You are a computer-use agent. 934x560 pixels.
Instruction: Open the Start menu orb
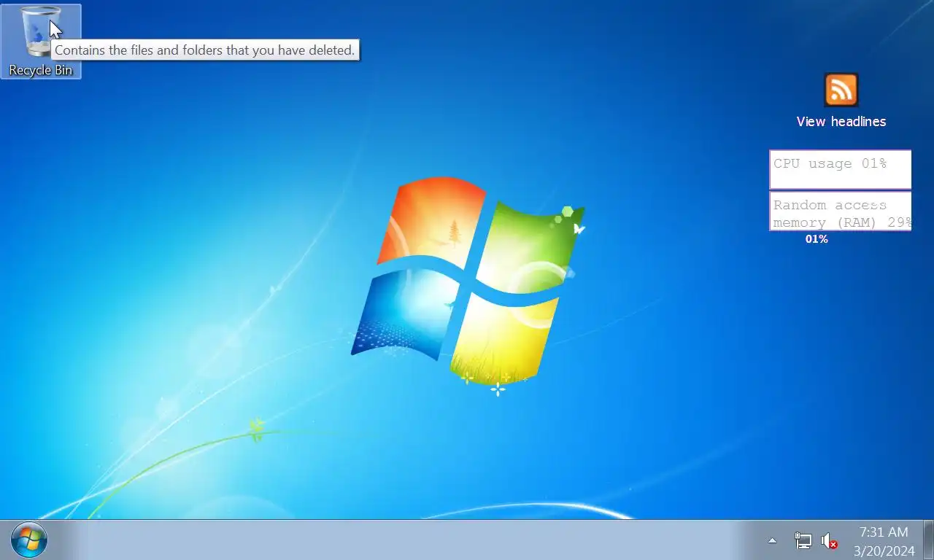point(29,540)
